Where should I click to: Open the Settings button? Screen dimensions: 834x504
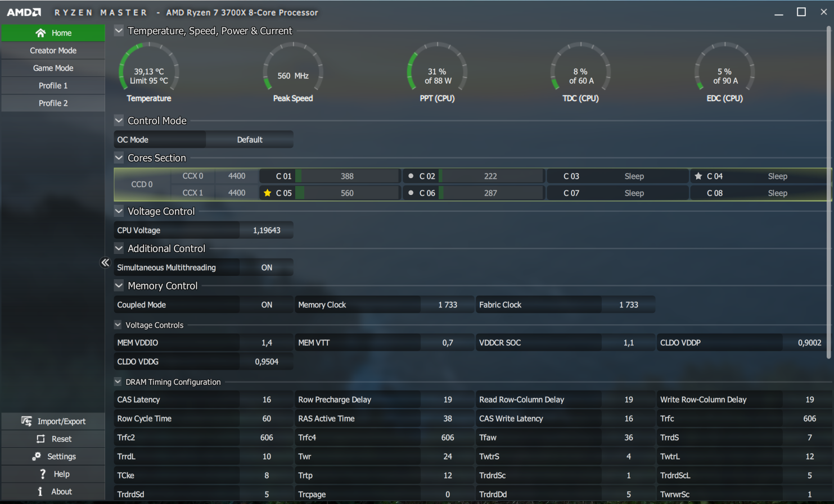point(53,456)
